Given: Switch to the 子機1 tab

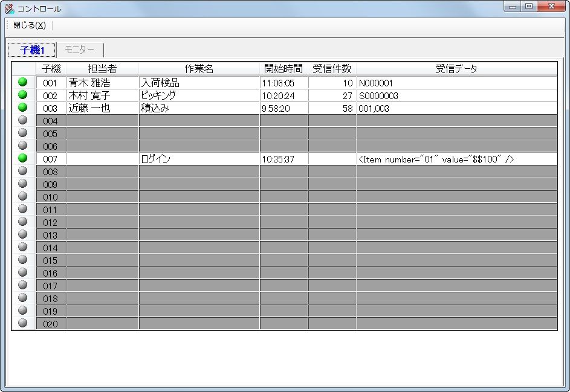Looking at the screenshot, I should tap(32, 50).
